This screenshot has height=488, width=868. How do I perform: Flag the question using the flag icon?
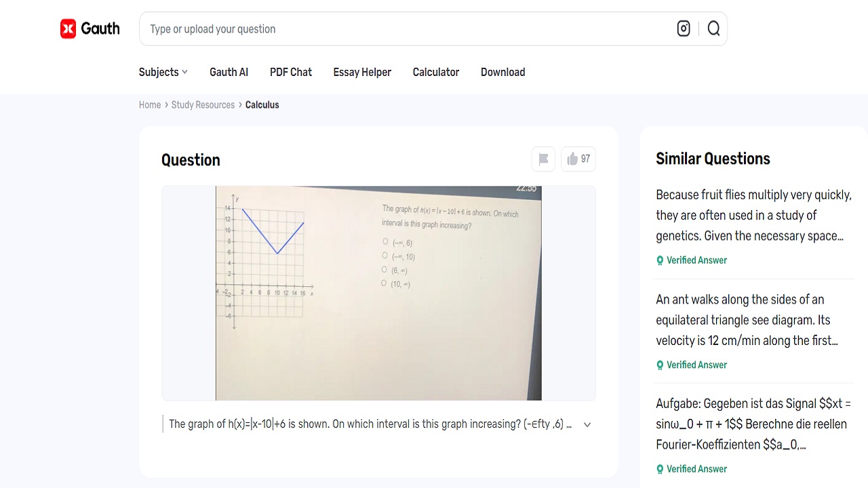(x=542, y=159)
